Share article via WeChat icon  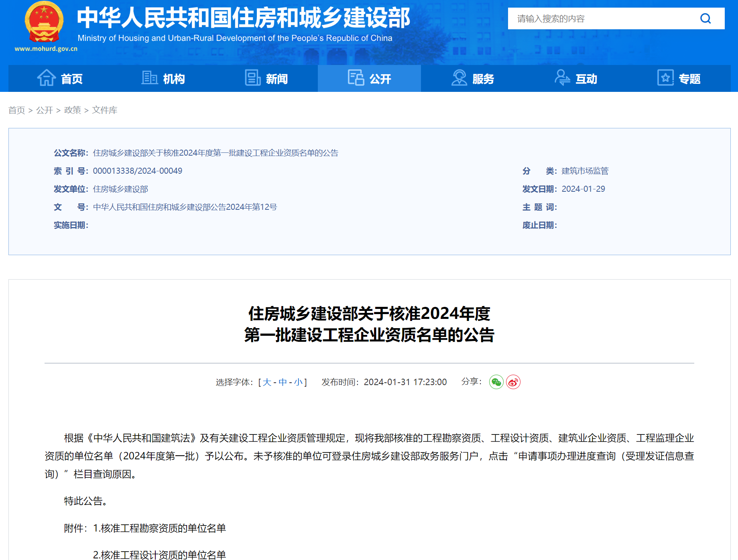pyautogui.click(x=496, y=382)
